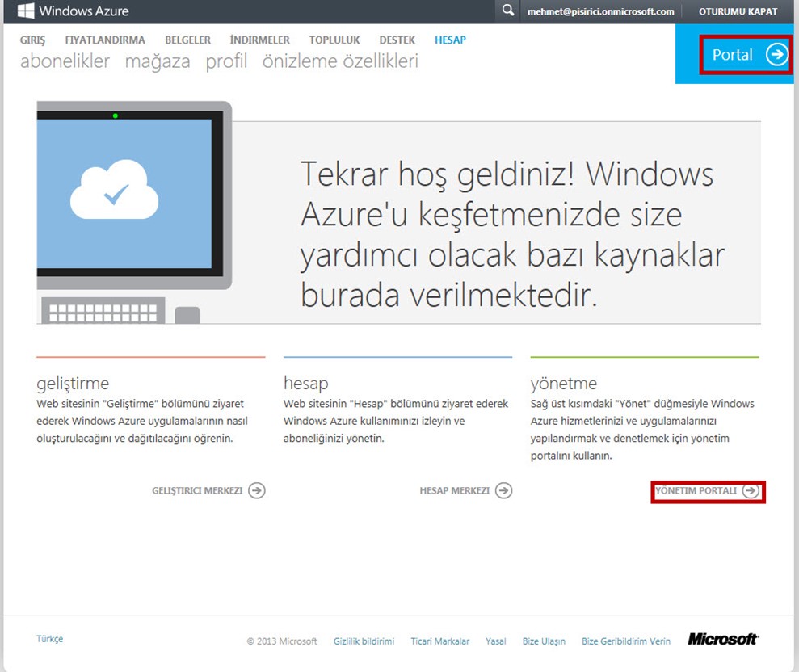Open the TOPLULUK menu

coord(334,40)
